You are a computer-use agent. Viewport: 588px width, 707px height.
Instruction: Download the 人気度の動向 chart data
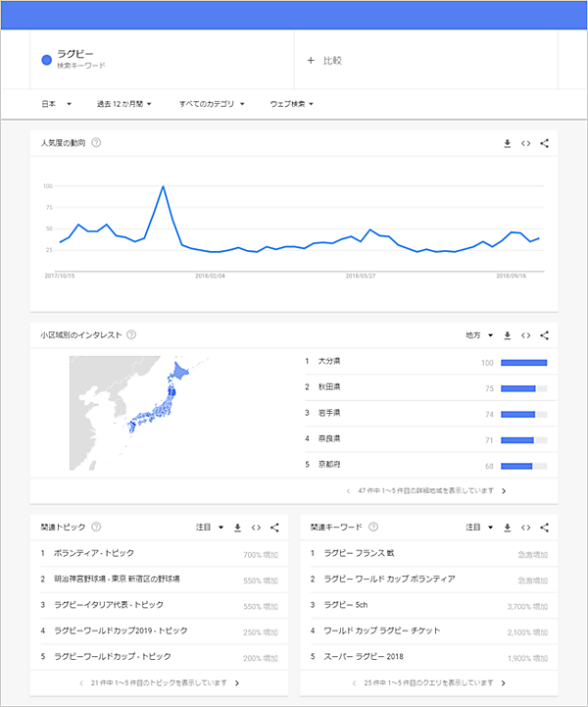508,144
